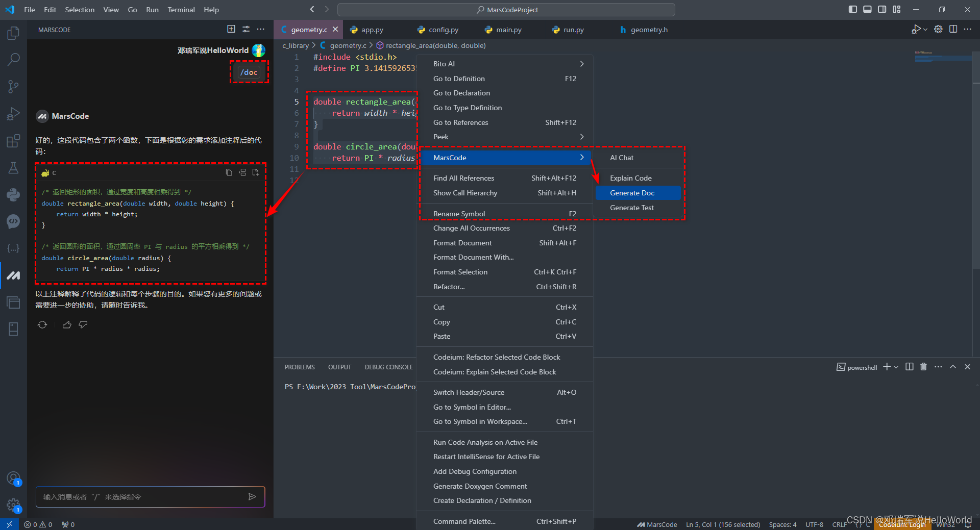The image size is (980, 530).
Task: Copy the generated code block
Action: 229,172
